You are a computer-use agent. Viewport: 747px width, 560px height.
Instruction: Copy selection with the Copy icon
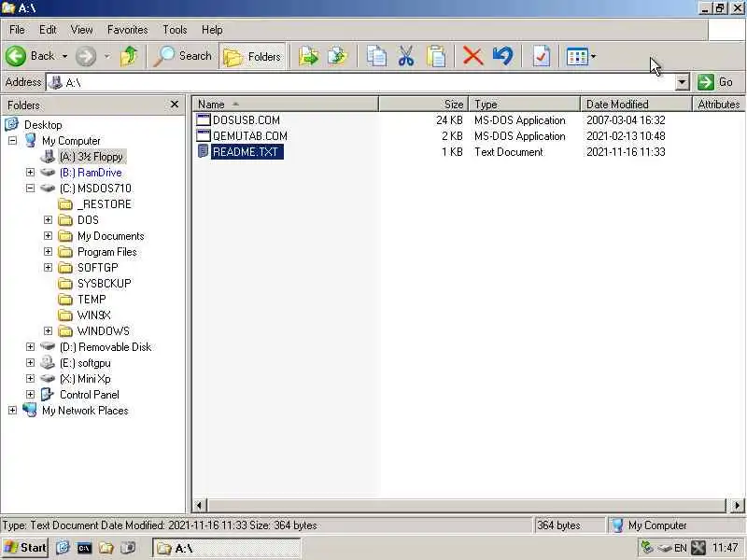(376, 56)
